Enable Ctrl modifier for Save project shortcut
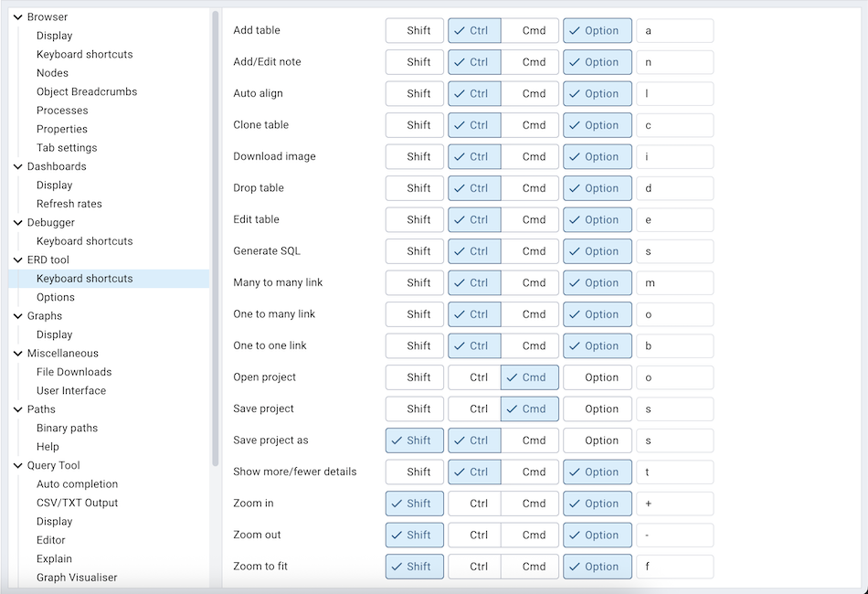This screenshot has height=594, width=868. click(474, 408)
